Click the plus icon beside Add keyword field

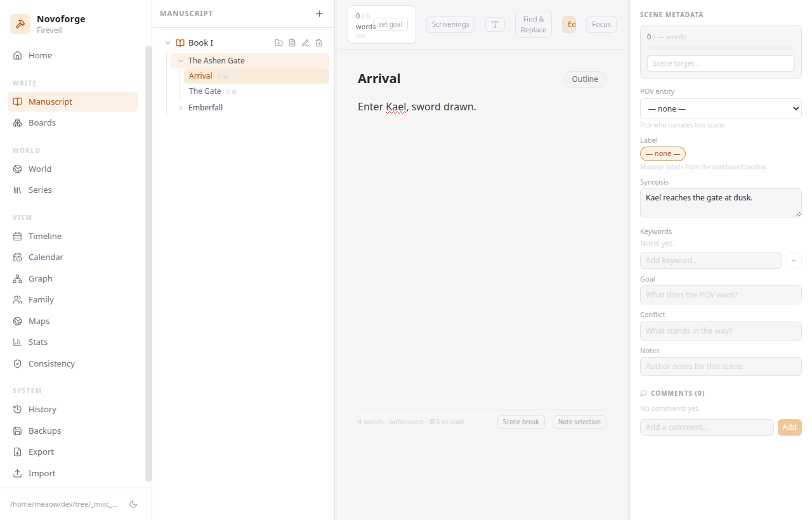click(794, 260)
